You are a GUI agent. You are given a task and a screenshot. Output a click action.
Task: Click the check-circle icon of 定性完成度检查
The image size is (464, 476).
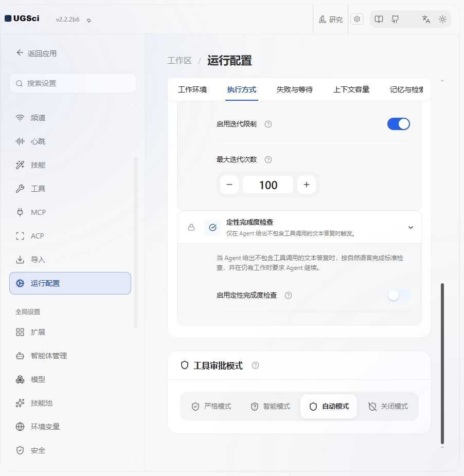[x=212, y=227]
